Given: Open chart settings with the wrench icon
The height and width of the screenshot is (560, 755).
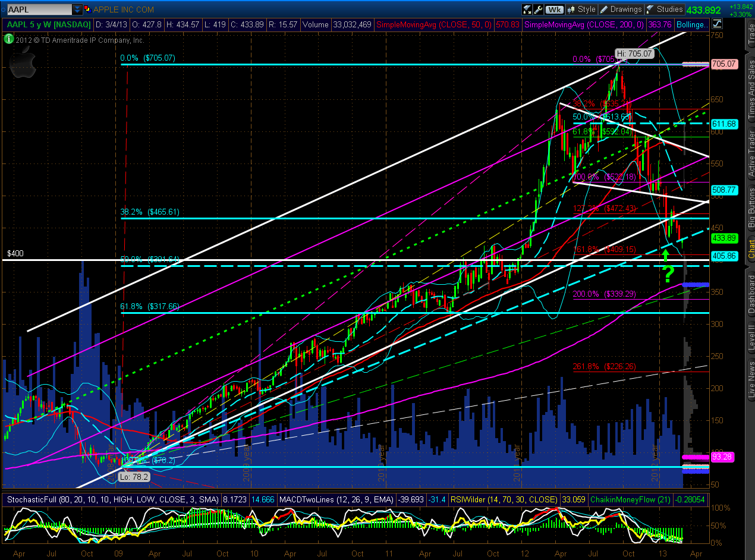Looking at the screenshot, I should (539, 10).
